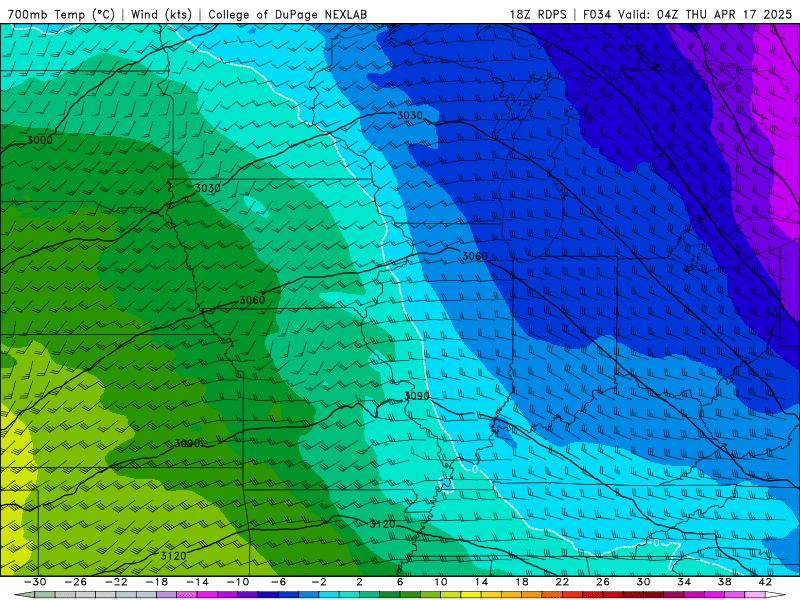Click the 3000 height contour label

tap(40, 140)
